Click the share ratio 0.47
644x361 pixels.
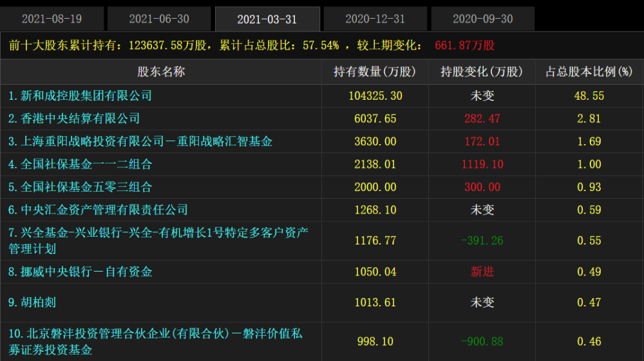click(589, 302)
